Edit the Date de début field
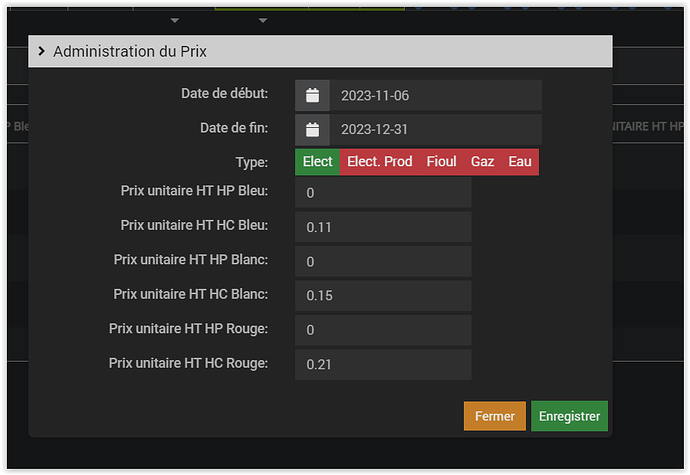This screenshot has height=475, width=690. coord(435,96)
